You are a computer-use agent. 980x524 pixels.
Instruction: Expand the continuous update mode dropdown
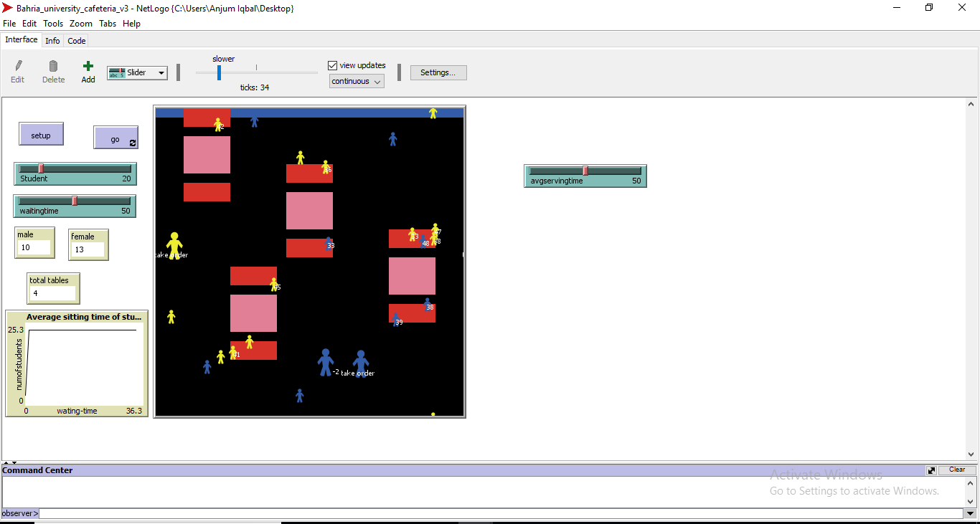(357, 82)
